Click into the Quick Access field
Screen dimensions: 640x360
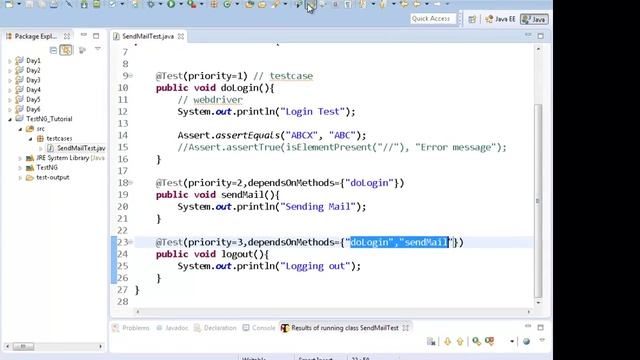click(433, 18)
